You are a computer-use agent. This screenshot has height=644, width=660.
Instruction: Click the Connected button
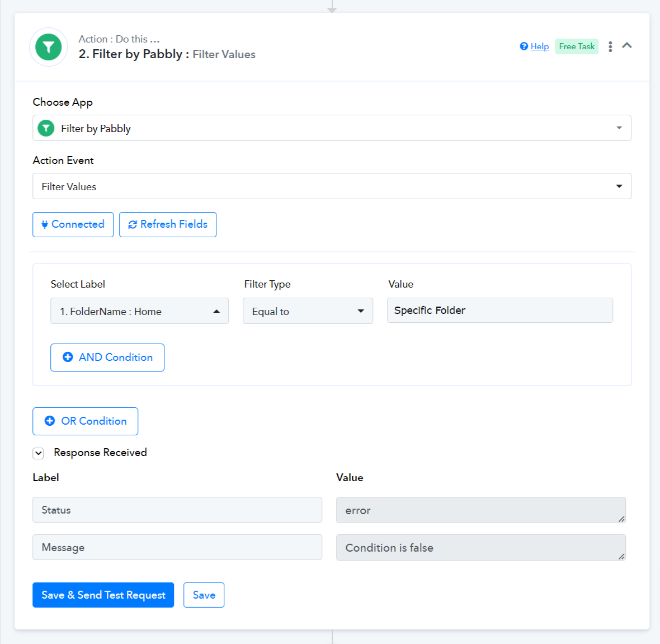(x=73, y=224)
